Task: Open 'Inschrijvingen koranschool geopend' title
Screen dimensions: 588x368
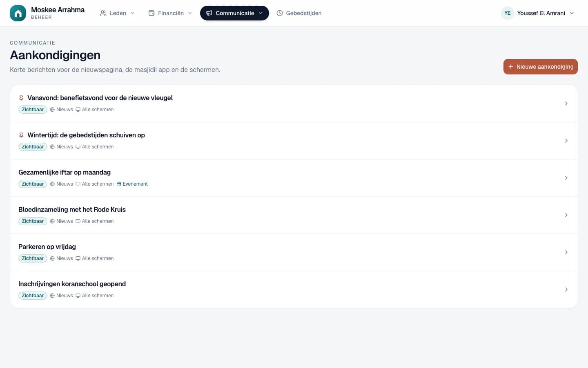Action: click(72, 284)
